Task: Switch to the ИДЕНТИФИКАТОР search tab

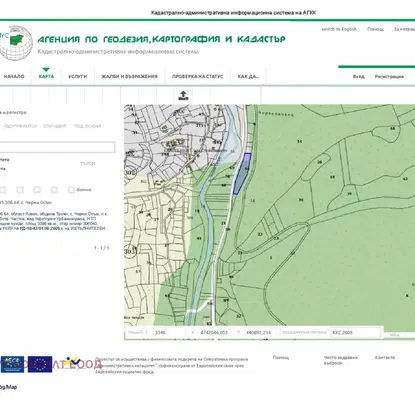Action: [20, 126]
